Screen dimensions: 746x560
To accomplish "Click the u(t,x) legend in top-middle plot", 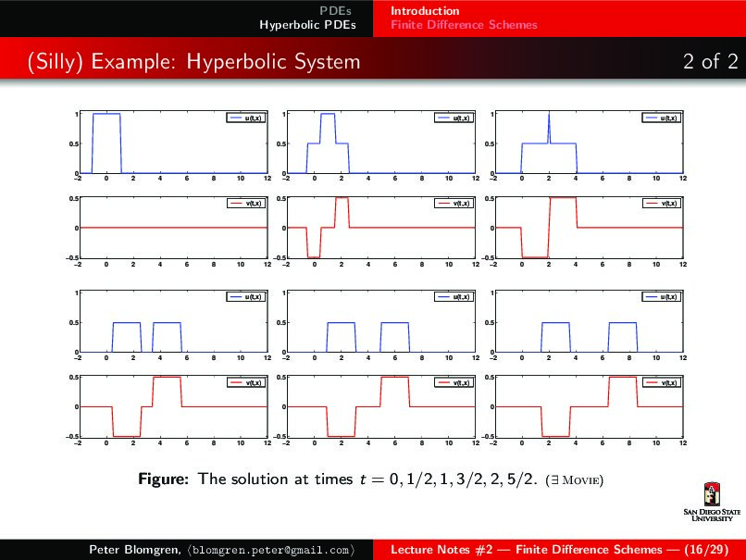I will click(454, 118).
